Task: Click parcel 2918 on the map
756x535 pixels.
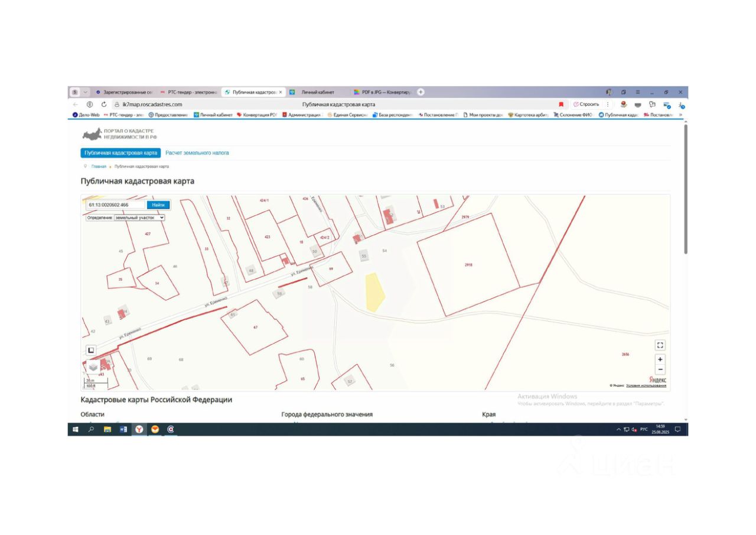Action: [468, 265]
